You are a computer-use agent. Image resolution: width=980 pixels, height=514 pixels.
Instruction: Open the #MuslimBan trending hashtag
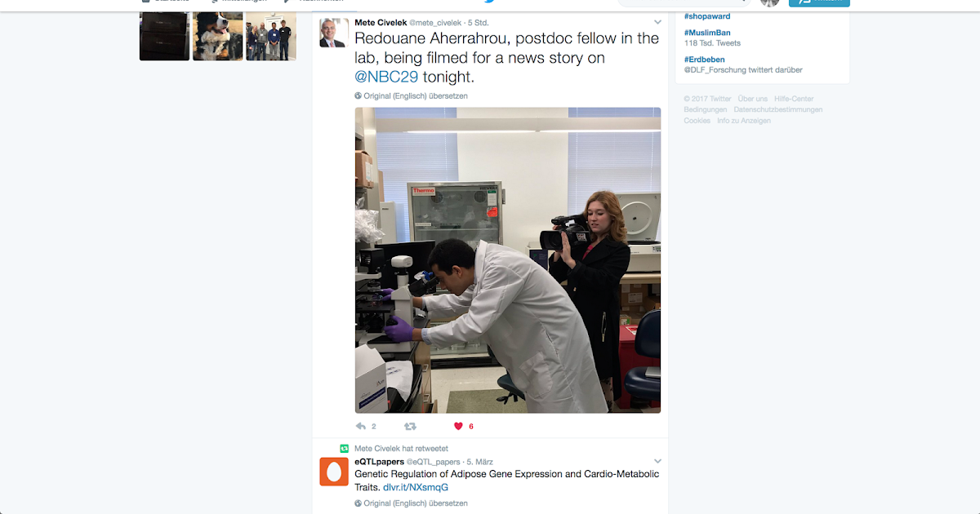707,33
